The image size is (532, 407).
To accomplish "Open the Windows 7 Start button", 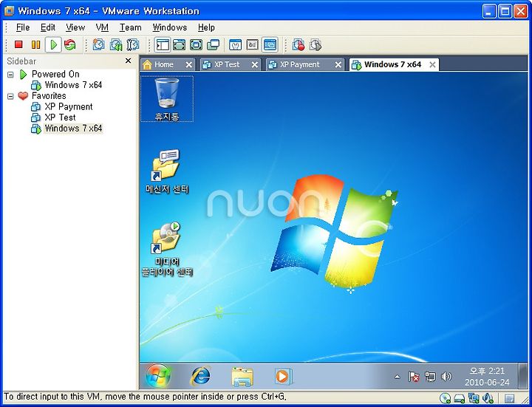I will coord(158,376).
